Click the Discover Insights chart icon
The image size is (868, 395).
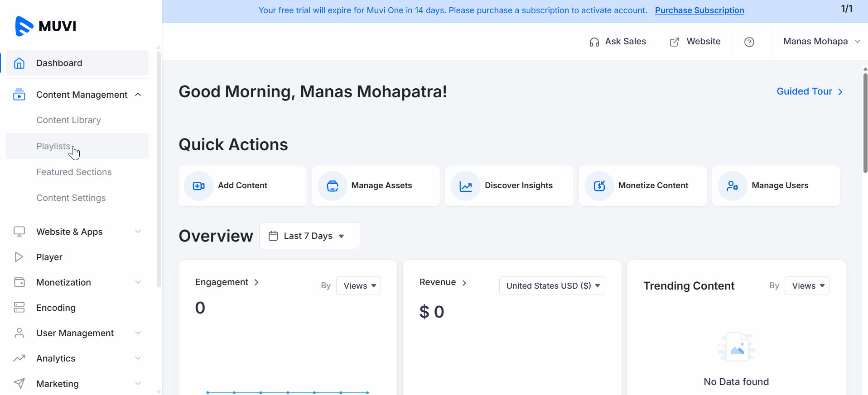(466, 186)
